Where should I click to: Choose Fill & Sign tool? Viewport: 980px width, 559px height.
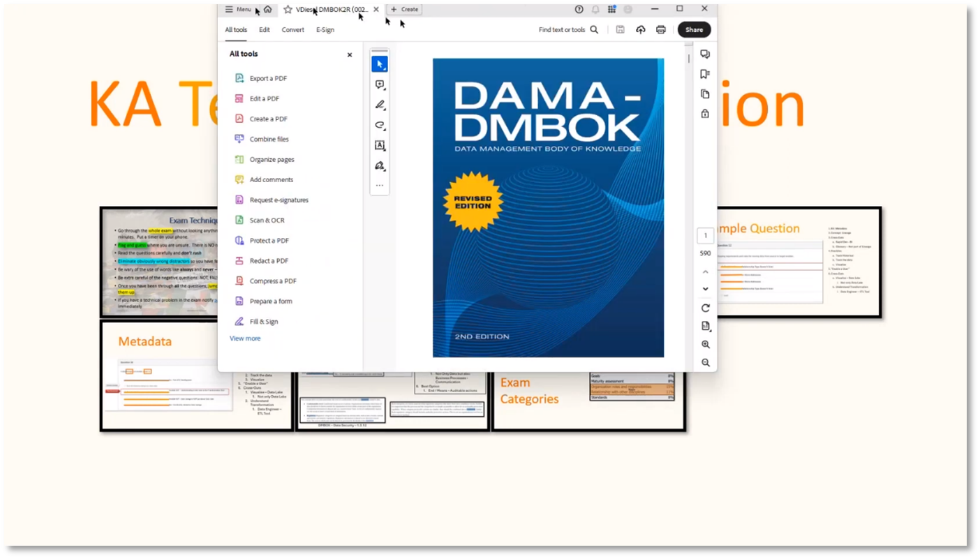click(256, 321)
